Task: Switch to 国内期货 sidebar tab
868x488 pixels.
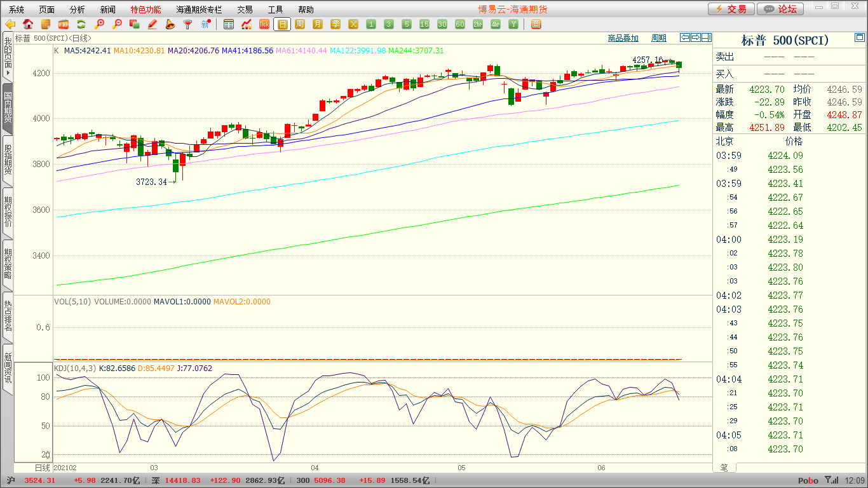Action: click(x=8, y=108)
